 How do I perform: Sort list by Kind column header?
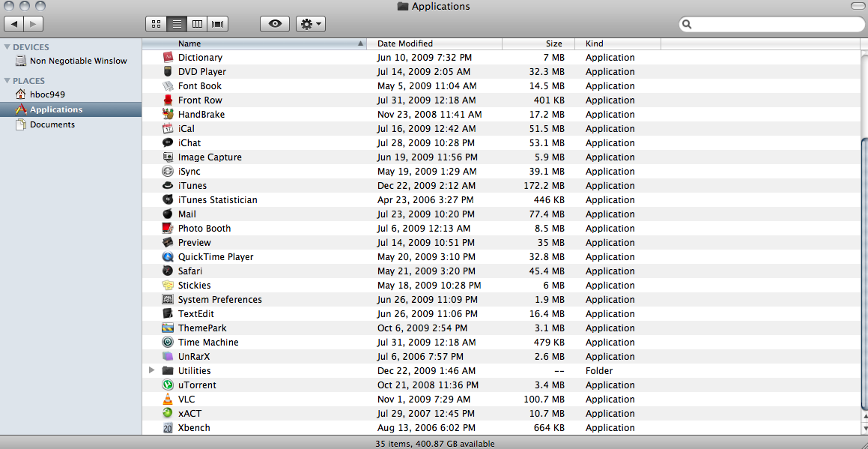(x=617, y=43)
